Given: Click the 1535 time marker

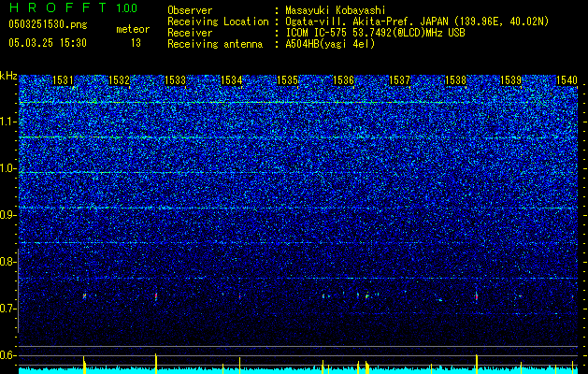Looking at the screenshot, I should 287,80.
